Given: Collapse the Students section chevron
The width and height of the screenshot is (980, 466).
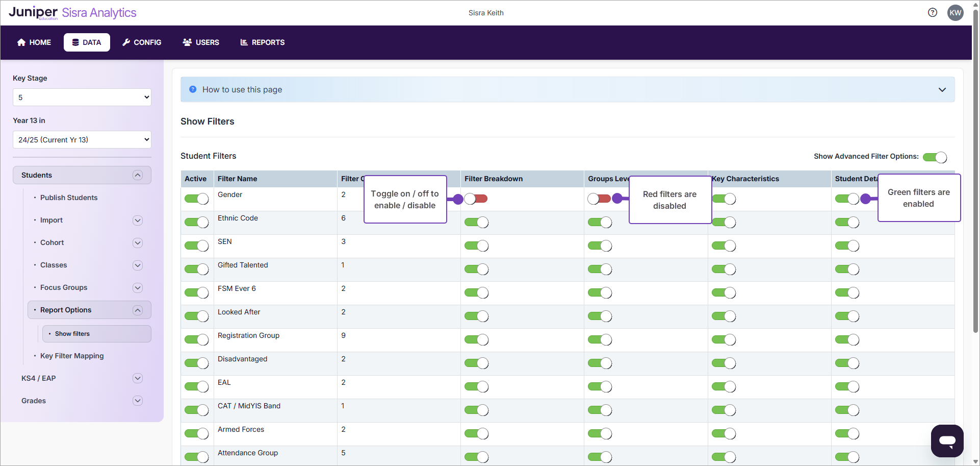Looking at the screenshot, I should pos(138,175).
